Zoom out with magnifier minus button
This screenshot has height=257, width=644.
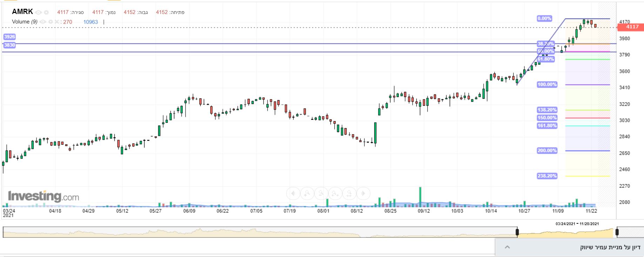pyautogui.click(x=321, y=193)
